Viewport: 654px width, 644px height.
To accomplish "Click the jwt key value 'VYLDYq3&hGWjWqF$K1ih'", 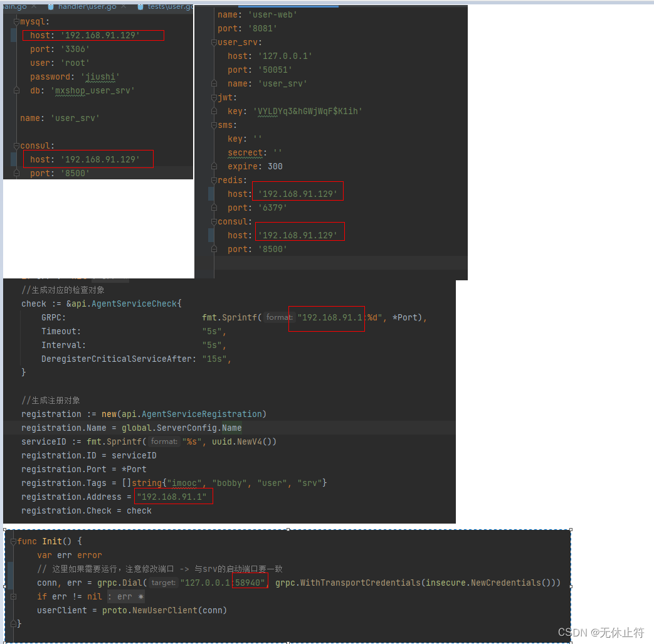I will (308, 111).
